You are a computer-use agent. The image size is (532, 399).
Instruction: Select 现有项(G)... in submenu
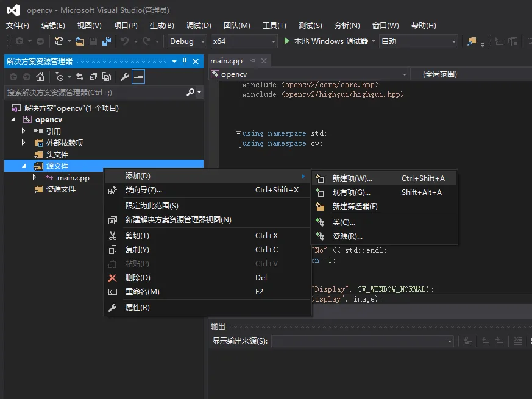pos(385,192)
